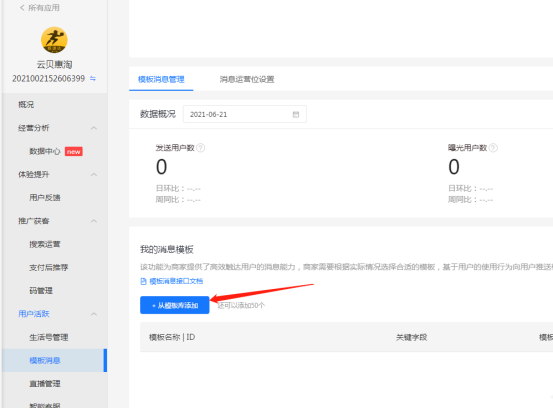Switch to the 模板消息管理 tab
Image resolution: width=553 pixels, height=409 pixels.
(x=161, y=79)
